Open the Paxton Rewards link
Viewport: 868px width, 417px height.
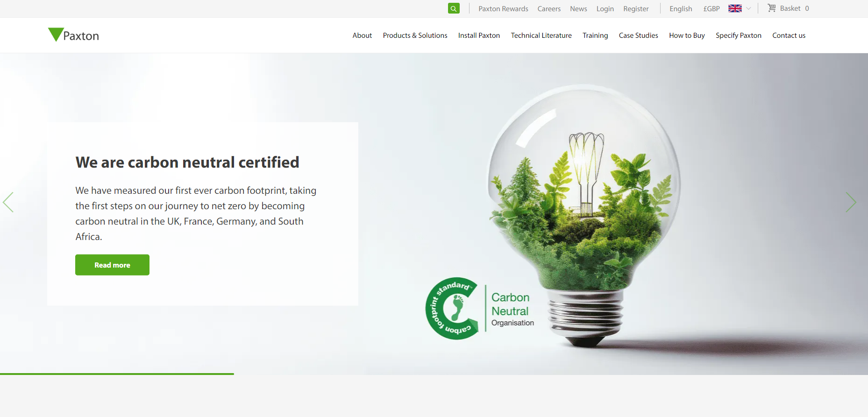click(x=503, y=8)
